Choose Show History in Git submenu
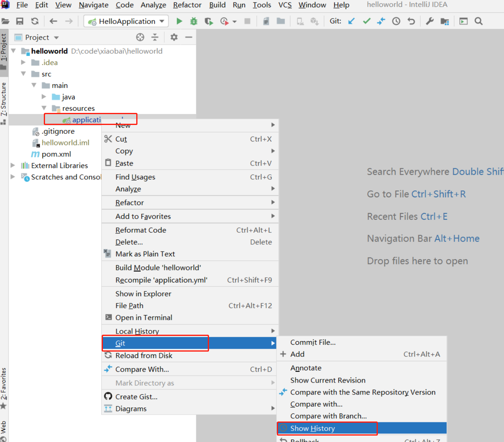The height and width of the screenshot is (442, 504). [362, 428]
